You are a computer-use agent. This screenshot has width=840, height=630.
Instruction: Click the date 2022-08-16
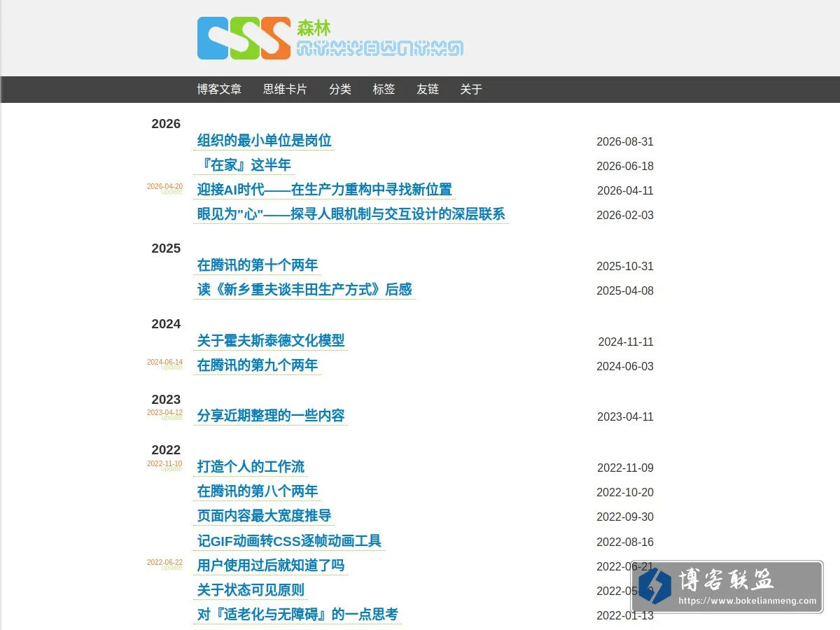click(x=625, y=542)
